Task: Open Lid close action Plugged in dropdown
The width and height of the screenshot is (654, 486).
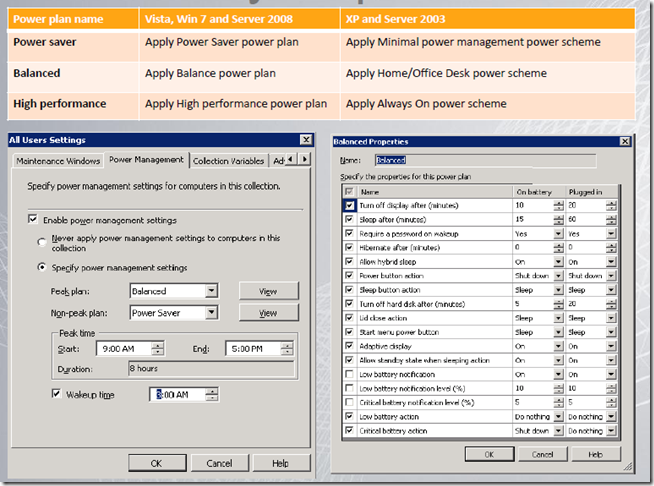Action: pos(611,318)
